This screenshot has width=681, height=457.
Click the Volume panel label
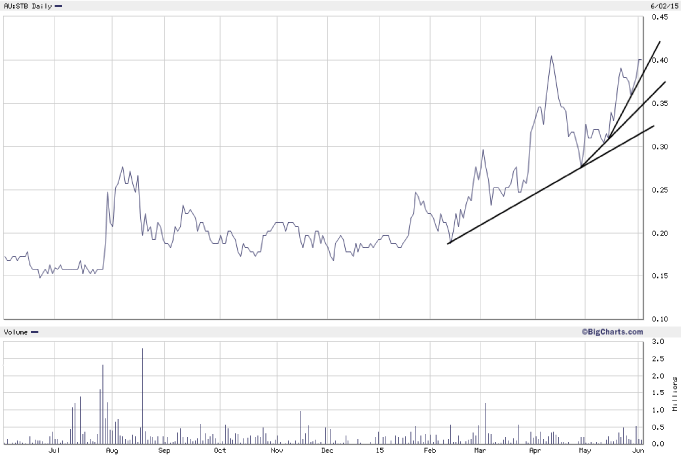(15, 332)
